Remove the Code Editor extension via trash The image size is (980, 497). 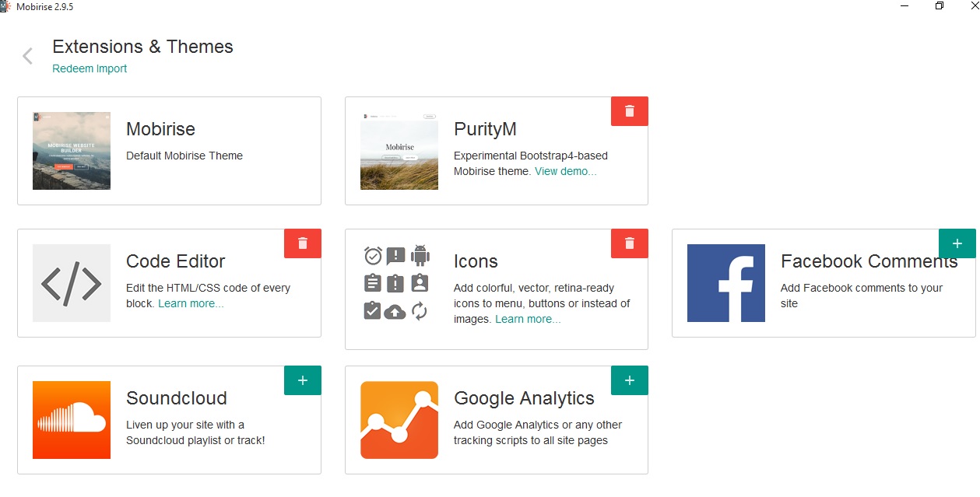pos(303,243)
